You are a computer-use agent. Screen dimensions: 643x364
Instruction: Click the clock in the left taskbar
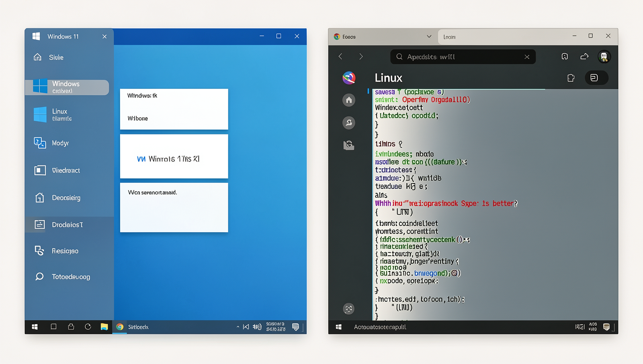[276, 327]
